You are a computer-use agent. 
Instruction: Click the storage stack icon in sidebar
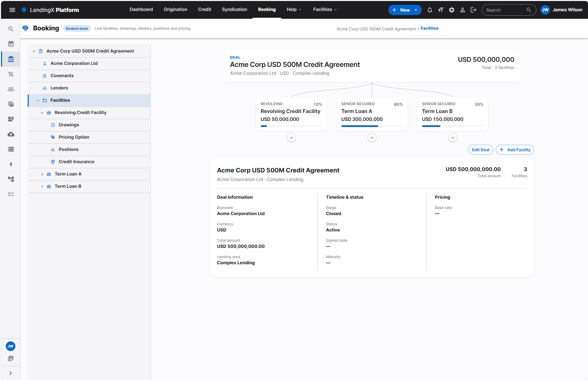click(11, 149)
